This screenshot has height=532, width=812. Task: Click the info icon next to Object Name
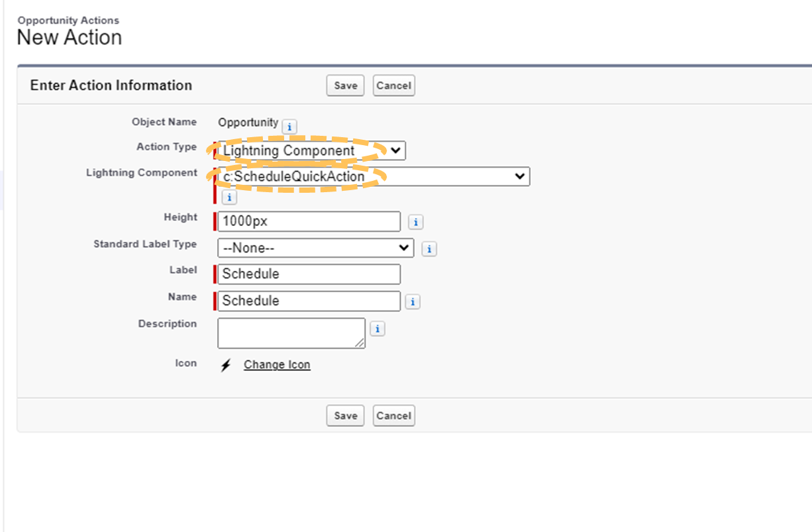[x=289, y=126]
